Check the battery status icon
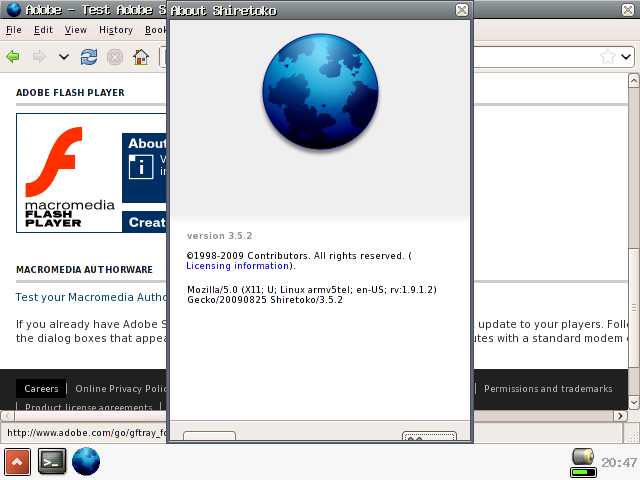The width and height of the screenshot is (640, 480). (583, 462)
